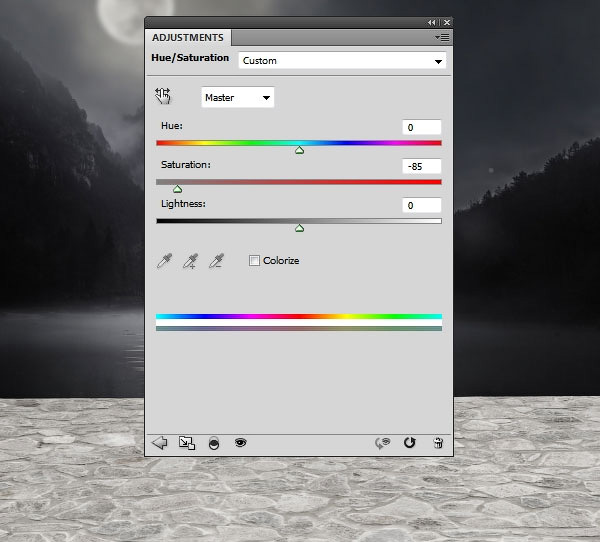Click the Saturation slider handle
Viewport: 600px width, 542px height.
(178, 189)
